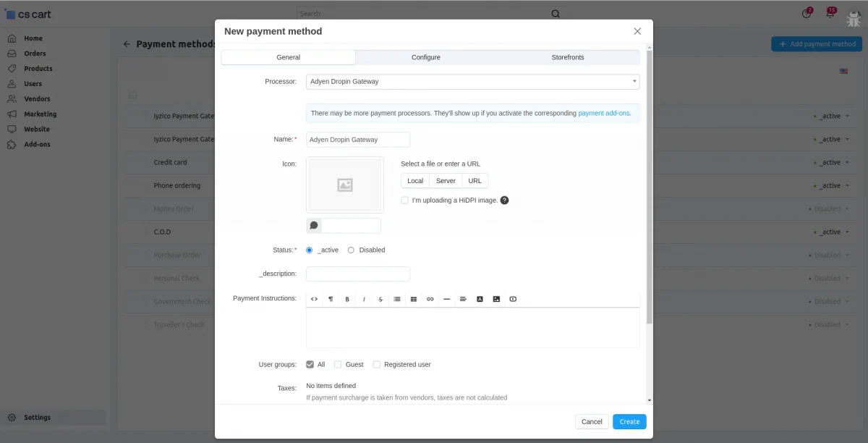
Task: Check the Guest user group checkbox
Action: pyautogui.click(x=337, y=364)
